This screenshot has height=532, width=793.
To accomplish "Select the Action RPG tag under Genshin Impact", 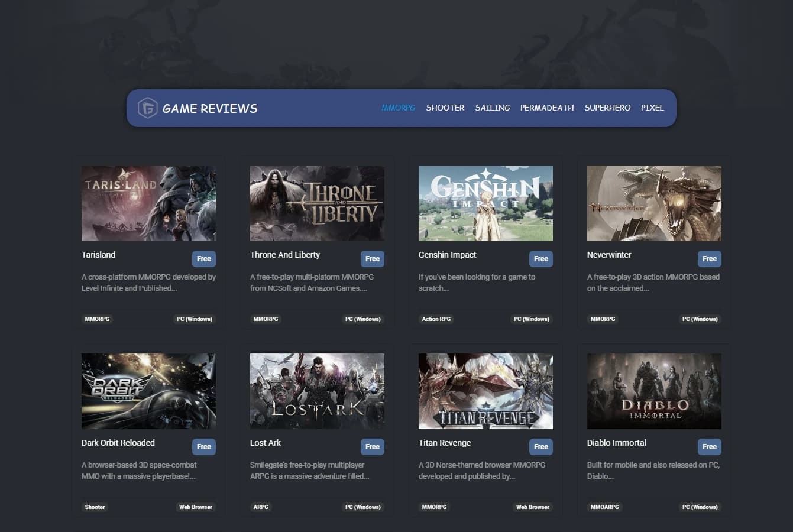I will [x=436, y=319].
